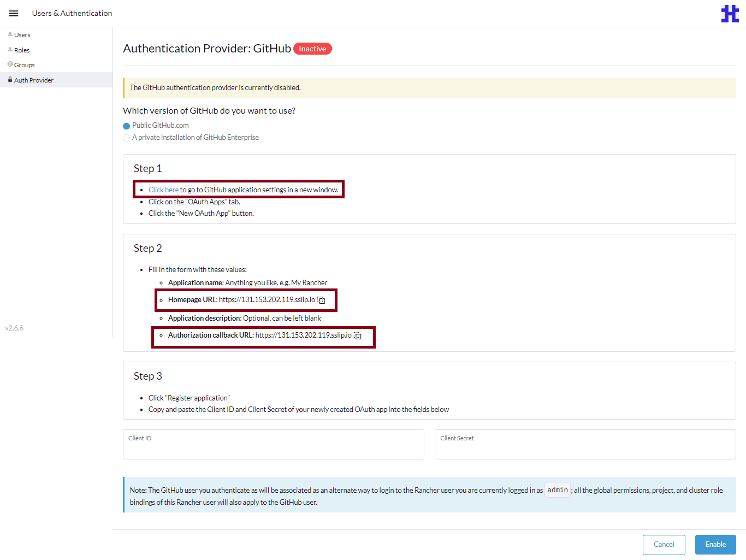Click 'Which version of GitHub' question text

[209, 111]
